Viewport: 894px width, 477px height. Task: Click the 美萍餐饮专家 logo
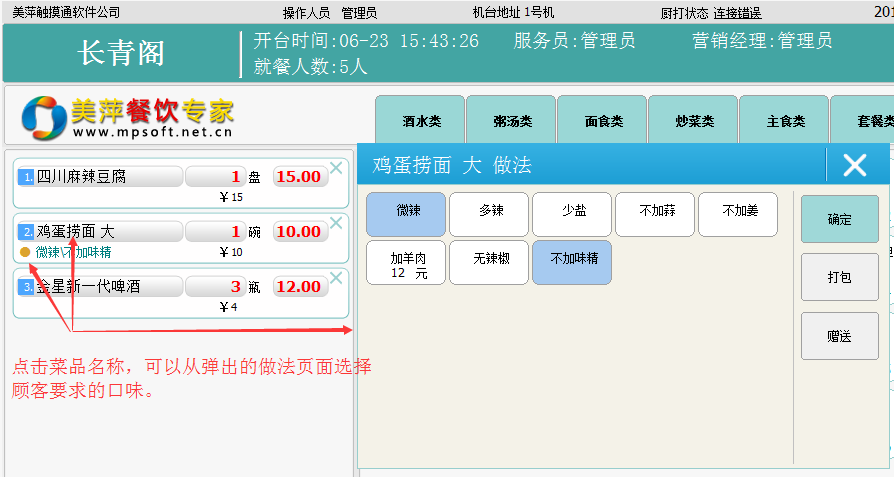[x=128, y=117]
